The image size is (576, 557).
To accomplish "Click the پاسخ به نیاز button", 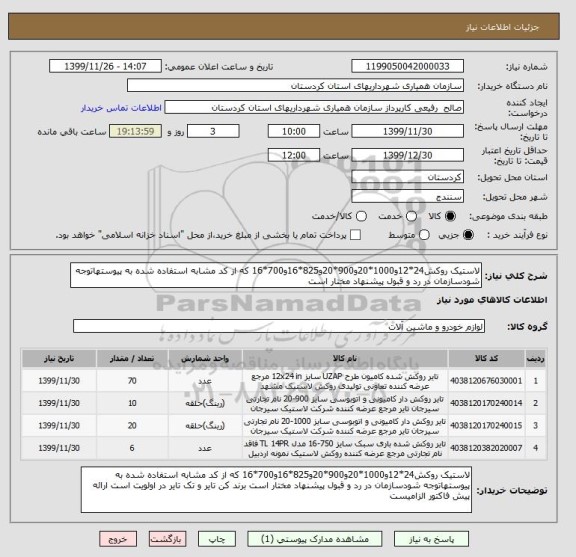I will click(x=431, y=539).
